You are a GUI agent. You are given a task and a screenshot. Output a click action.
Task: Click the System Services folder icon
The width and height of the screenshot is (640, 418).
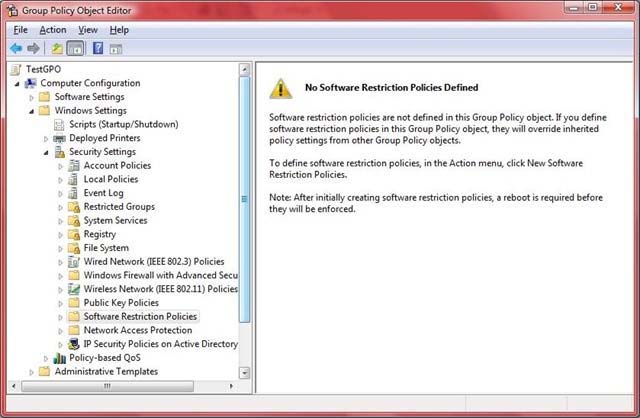coord(74,221)
